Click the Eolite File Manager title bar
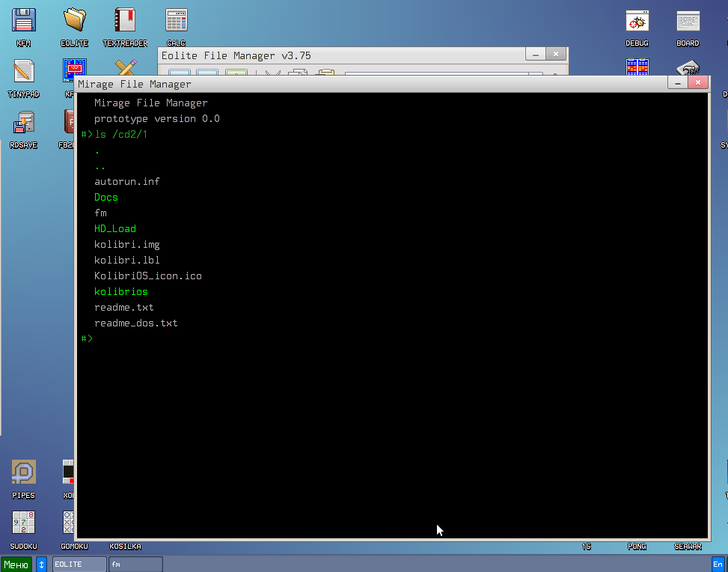The width and height of the screenshot is (728, 572). [337, 55]
